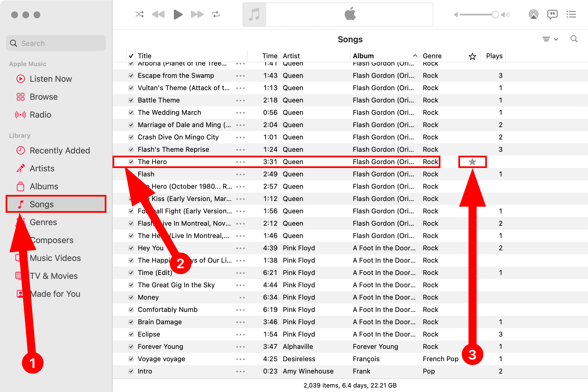Open more options for Comfortably Numb
This screenshot has width=588, height=392.
click(240, 310)
